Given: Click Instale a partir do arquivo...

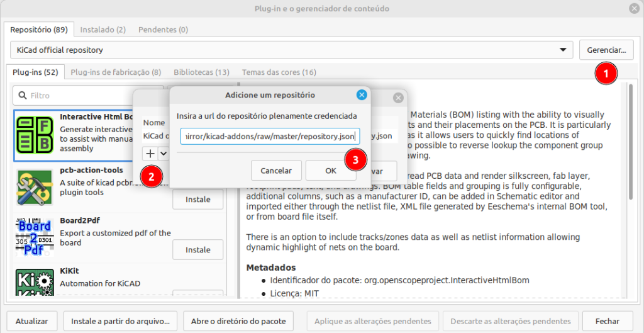Looking at the screenshot, I should coord(120,321).
